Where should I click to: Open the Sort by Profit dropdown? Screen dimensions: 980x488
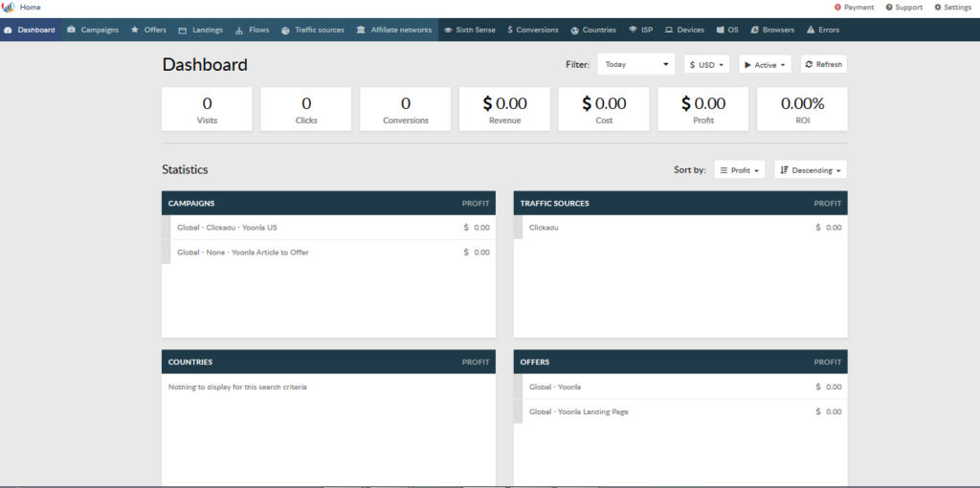click(x=740, y=170)
